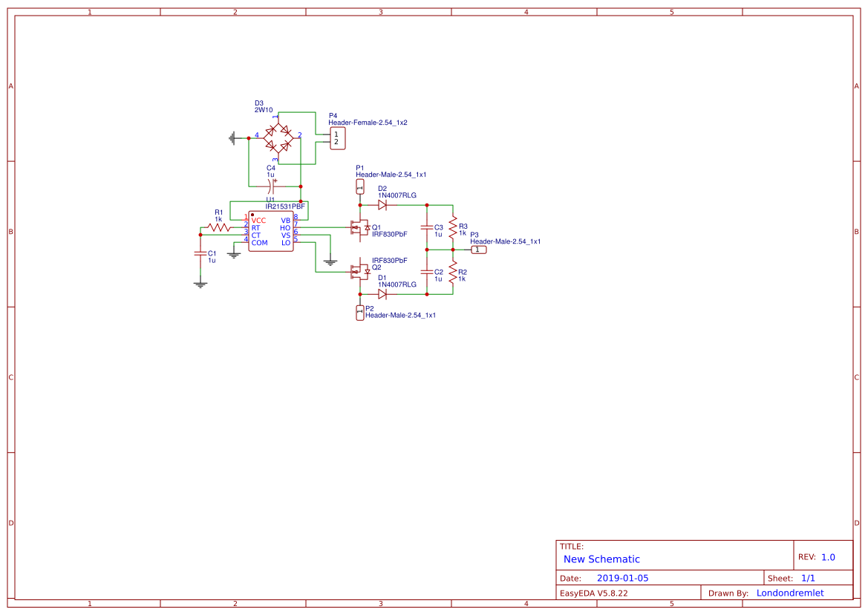Viewport: 868px width, 615px height.
Task: Select the Header-Female P4 connector symbol
Action: click(336, 138)
